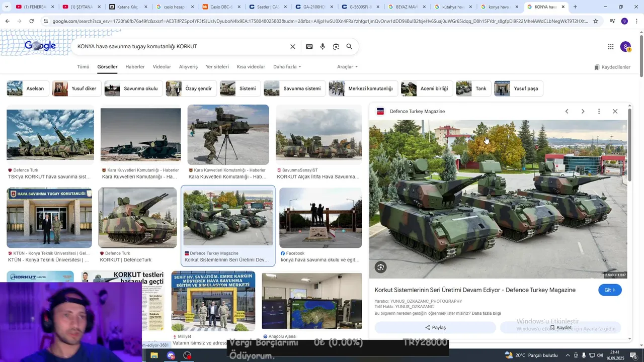Click the browser address bar URL

pyautogui.click(x=319, y=21)
